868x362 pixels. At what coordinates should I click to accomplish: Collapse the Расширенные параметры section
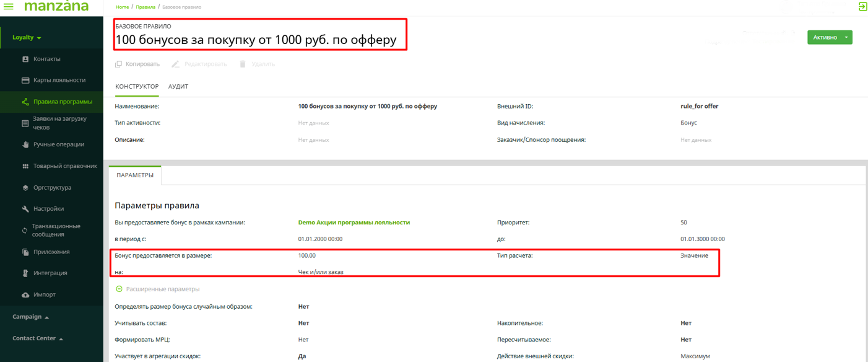click(119, 289)
